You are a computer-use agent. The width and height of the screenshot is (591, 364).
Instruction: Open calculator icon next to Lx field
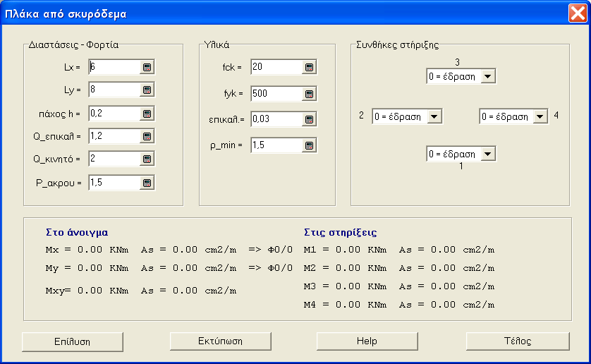pyautogui.click(x=147, y=67)
